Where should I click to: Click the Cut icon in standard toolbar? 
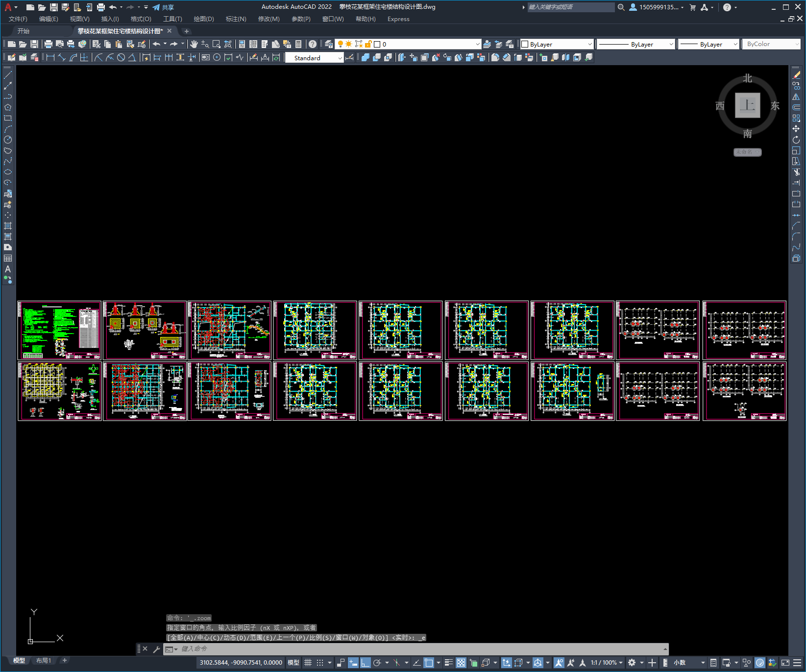click(97, 44)
